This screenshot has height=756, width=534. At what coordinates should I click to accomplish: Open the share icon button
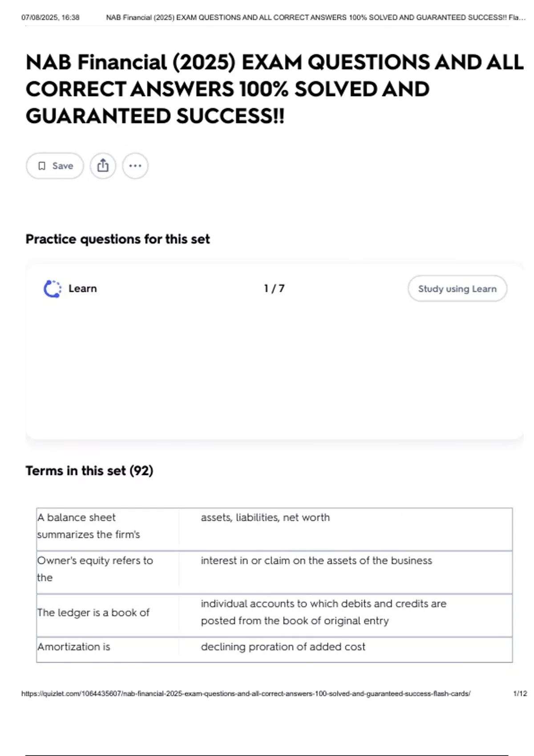[x=103, y=166]
